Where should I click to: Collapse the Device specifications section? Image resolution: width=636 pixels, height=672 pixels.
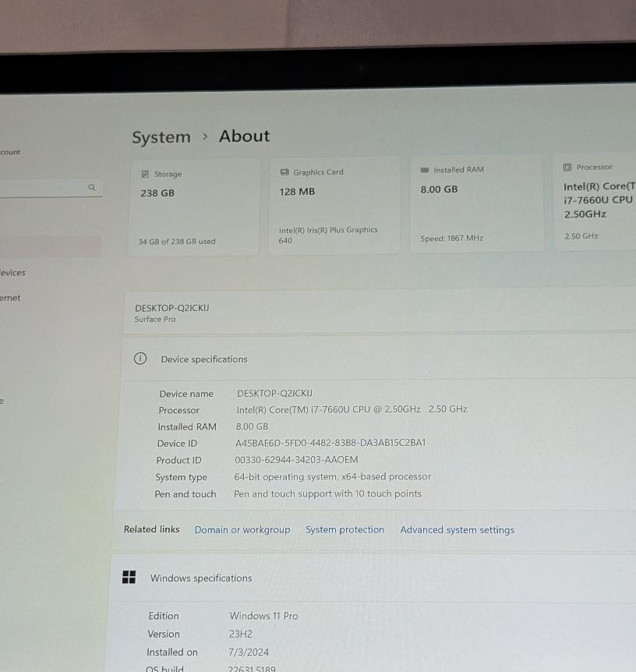(x=379, y=359)
